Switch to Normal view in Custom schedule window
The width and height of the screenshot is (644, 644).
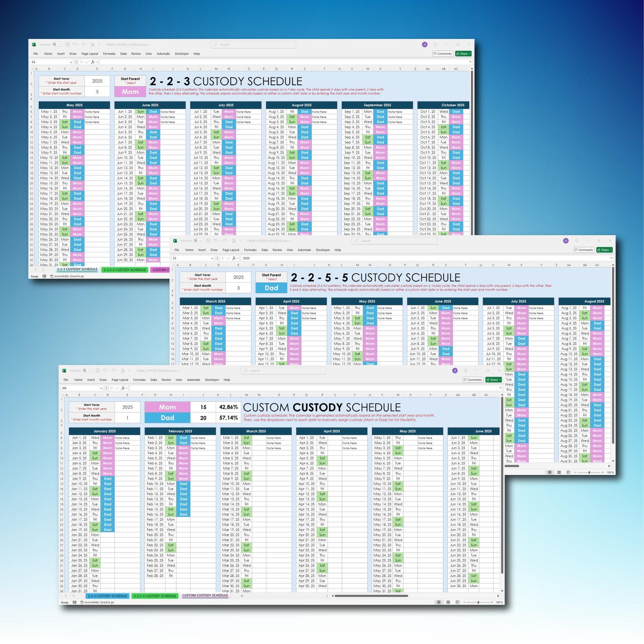point(439,602)
